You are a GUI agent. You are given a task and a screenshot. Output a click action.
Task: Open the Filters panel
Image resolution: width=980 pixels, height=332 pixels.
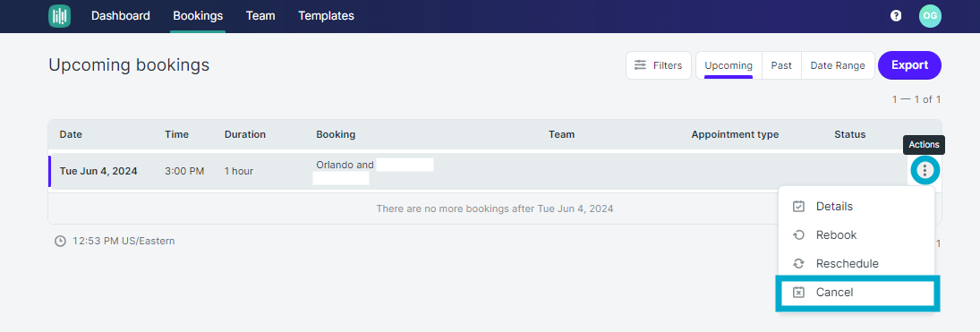click(659, 65)
